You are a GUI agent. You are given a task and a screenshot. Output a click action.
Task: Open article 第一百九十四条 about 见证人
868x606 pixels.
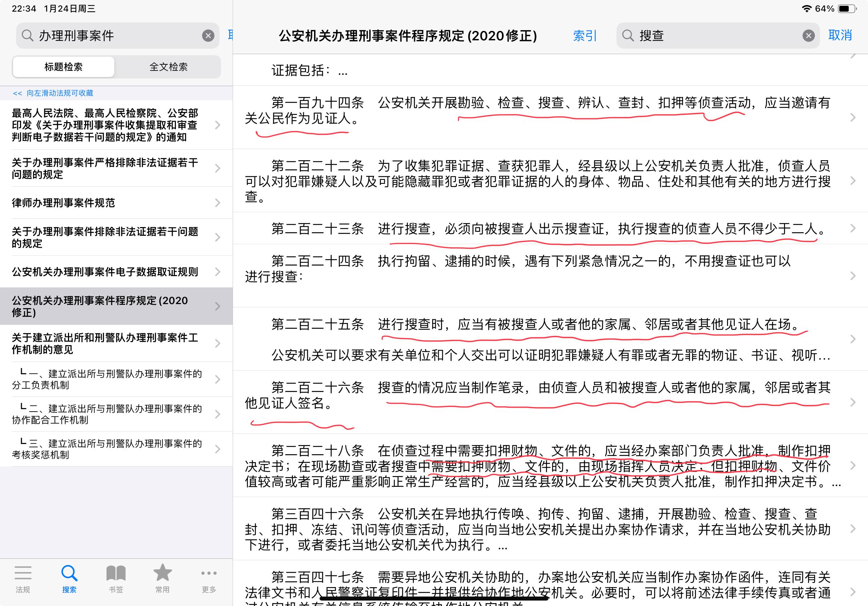point(550,117)
